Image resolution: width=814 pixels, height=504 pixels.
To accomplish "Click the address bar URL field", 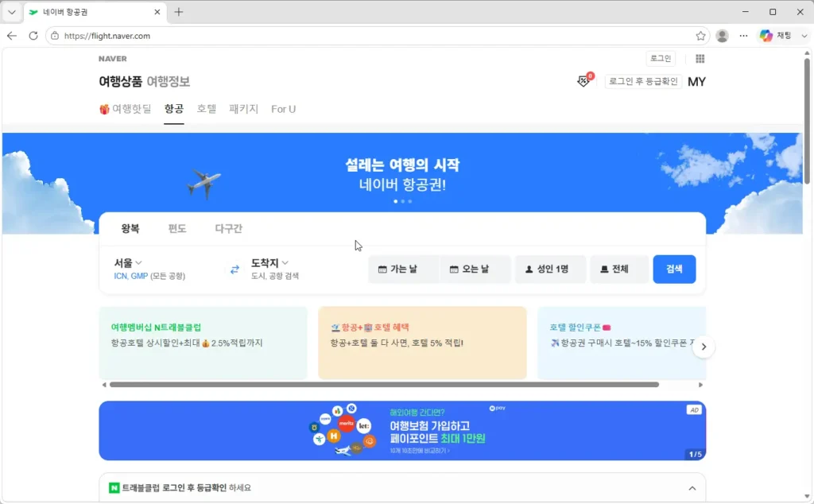I will pos(376,36).
